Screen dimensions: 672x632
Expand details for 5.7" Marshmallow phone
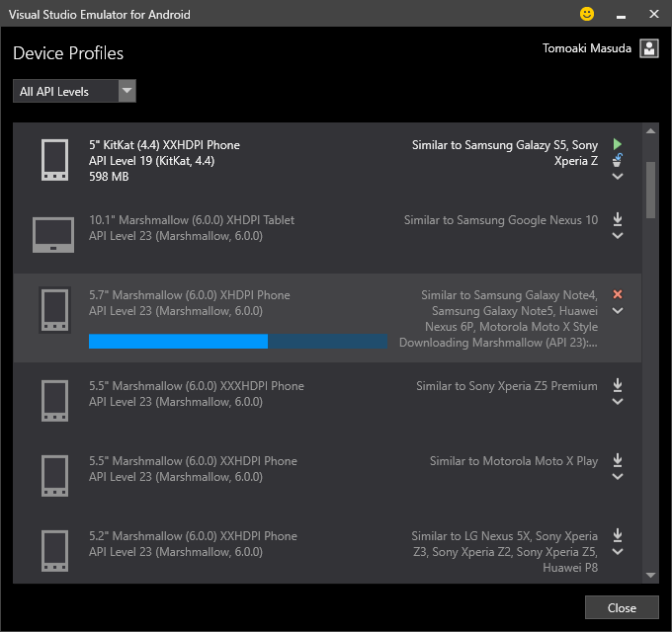tap(618, 311)
